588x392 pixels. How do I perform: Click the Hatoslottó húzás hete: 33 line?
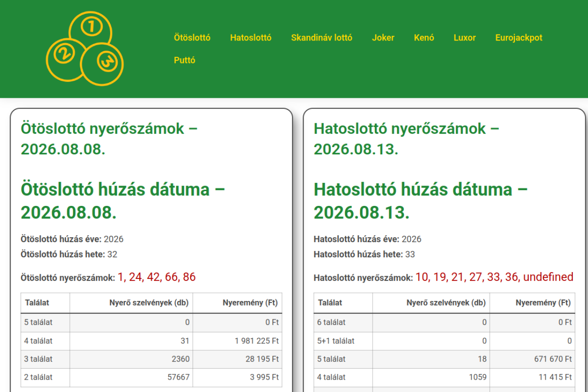(x=364, y=254)
